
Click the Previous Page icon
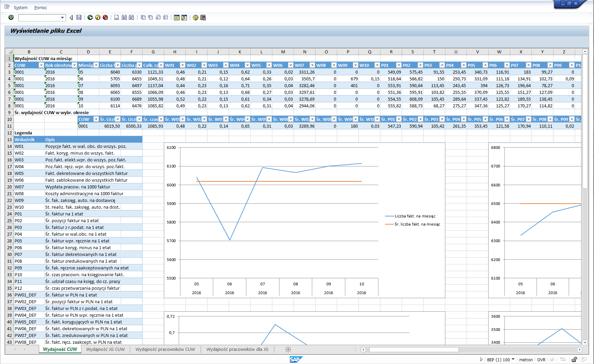coord(150,18)
